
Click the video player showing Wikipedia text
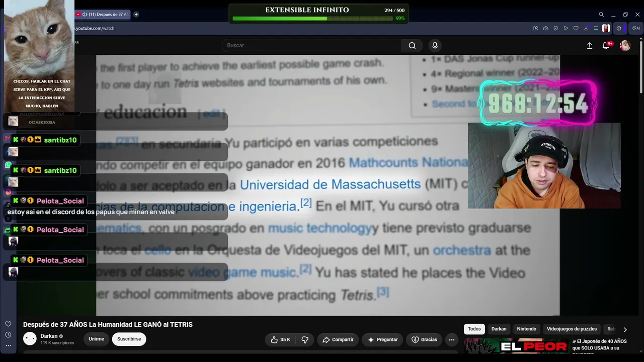click(328, 185)
